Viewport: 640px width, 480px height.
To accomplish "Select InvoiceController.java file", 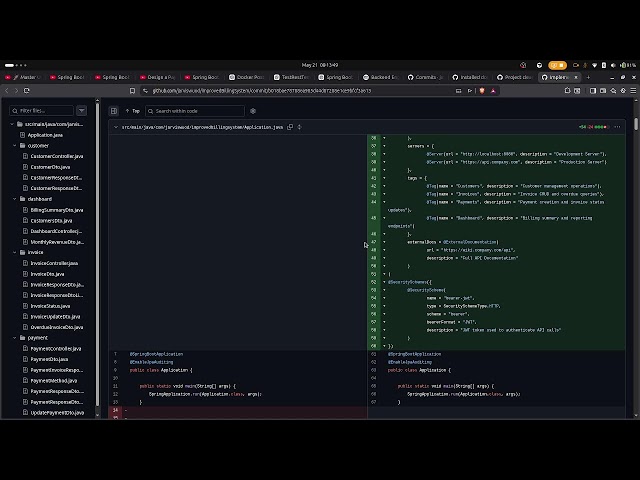I will [54, 263].
